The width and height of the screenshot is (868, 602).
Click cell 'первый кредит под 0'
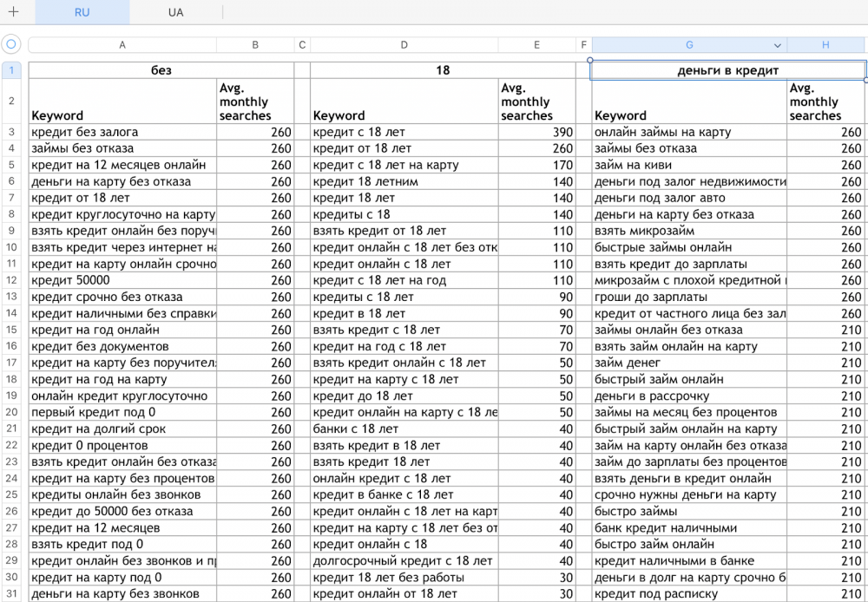click(122, 412)
